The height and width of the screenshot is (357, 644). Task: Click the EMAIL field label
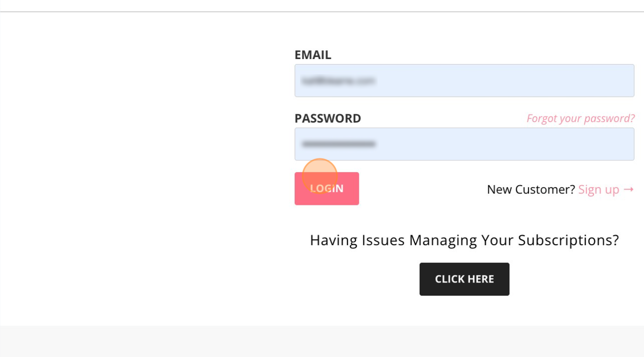[313, 55]
